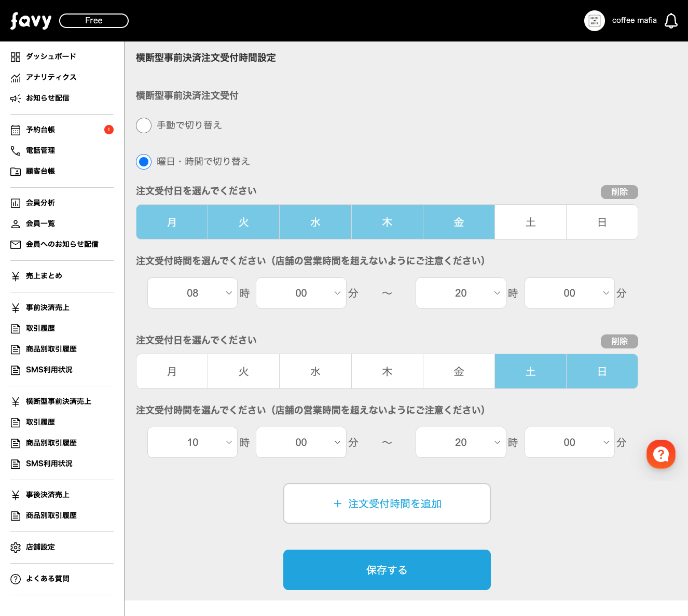
Task: Click the coffee mafia account name
Action: (x=635, y=20)
